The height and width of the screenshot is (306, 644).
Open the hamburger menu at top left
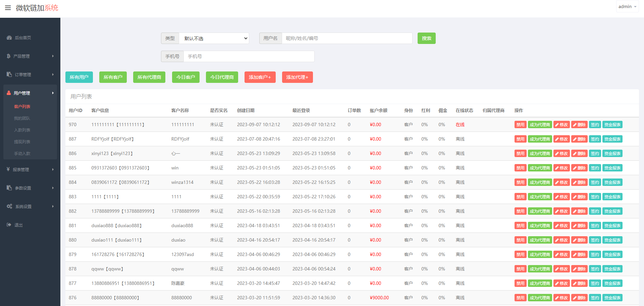8,8
